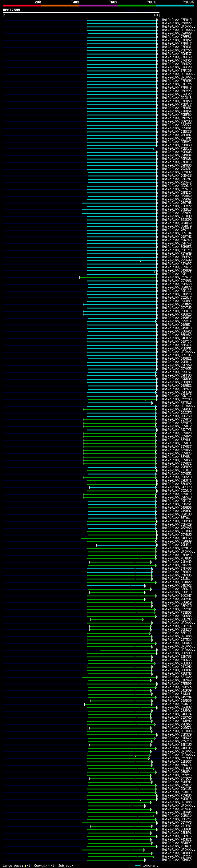Click label UniRef100_B2H768

point(177,657)
